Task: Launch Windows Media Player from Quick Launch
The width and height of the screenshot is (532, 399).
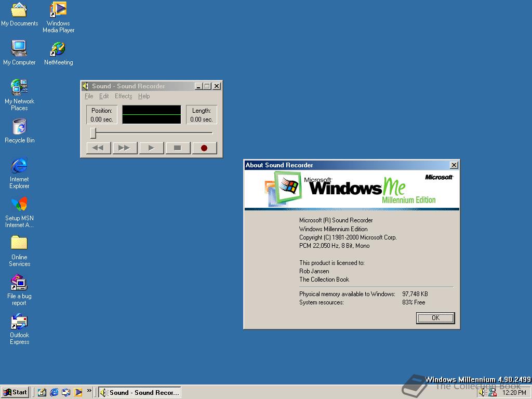Action: coord(78,393)
